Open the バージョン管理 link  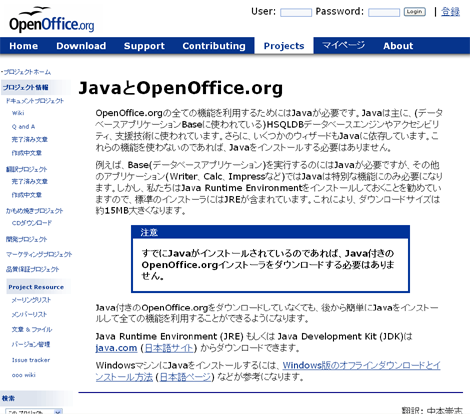(31, 344)
